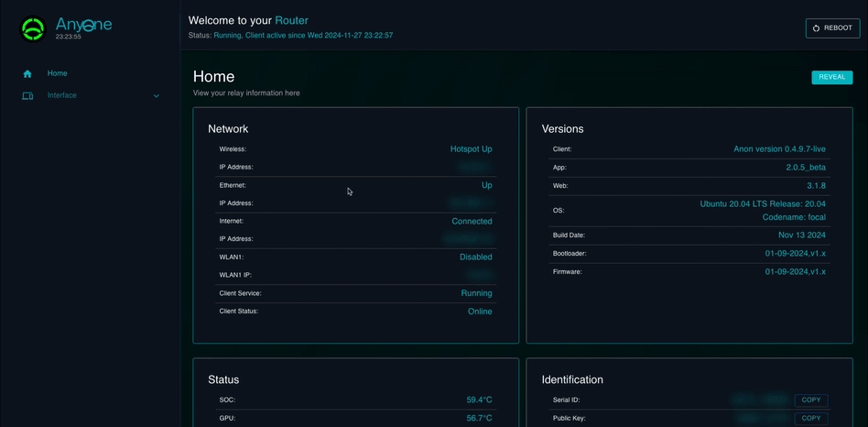Click the Hotspot Up wireless status
Screen dimensions: 868x427
click(471, 149)
